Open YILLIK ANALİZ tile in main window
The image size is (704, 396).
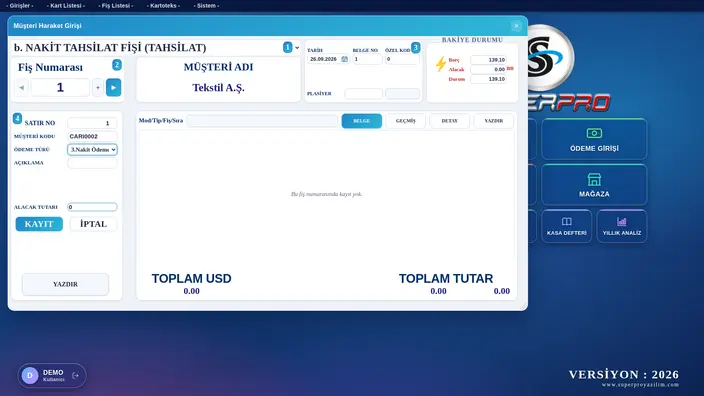[622, 226]
